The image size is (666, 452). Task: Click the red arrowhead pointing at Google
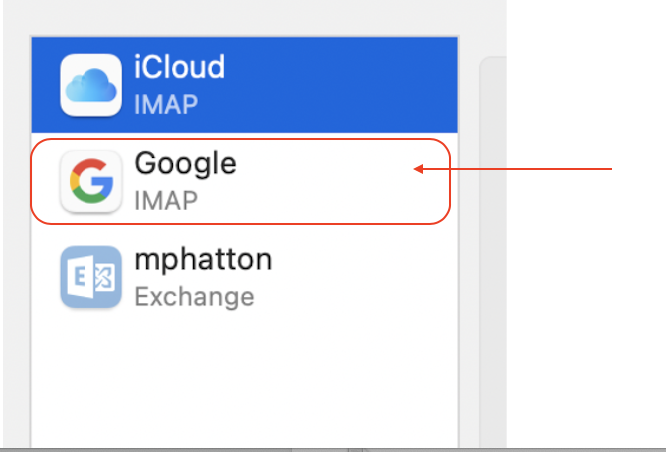click(x=418, y=169)
